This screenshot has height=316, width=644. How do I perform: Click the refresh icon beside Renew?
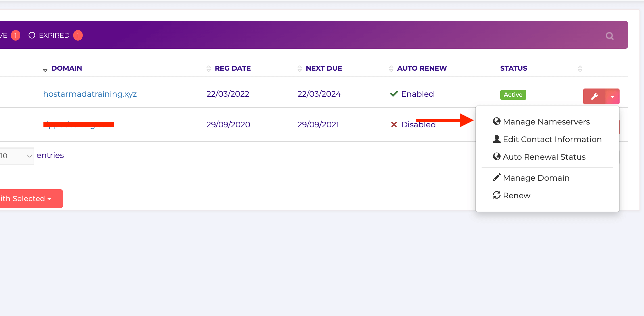(x=497, y=195)
